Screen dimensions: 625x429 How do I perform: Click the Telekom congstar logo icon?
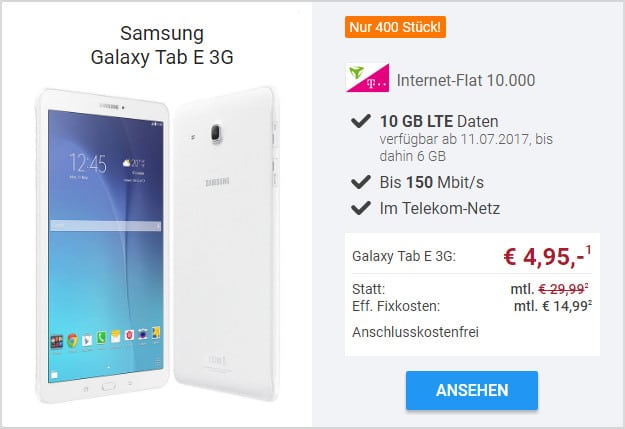point(367,78)
